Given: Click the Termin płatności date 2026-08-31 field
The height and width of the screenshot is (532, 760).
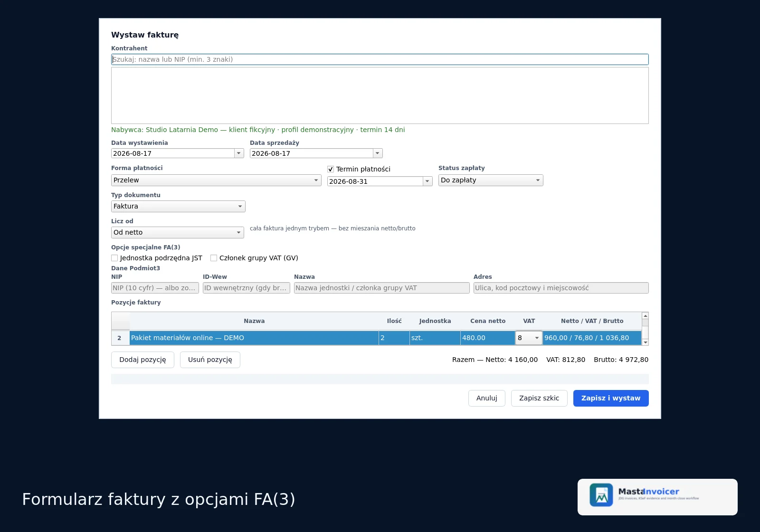Looking at the screenshot, I should 375,181.
